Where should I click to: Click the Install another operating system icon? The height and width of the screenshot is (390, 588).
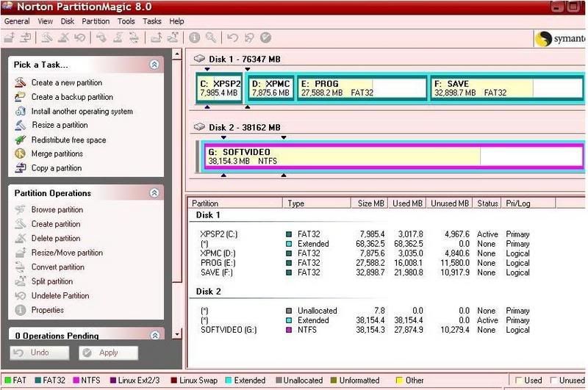21,111
